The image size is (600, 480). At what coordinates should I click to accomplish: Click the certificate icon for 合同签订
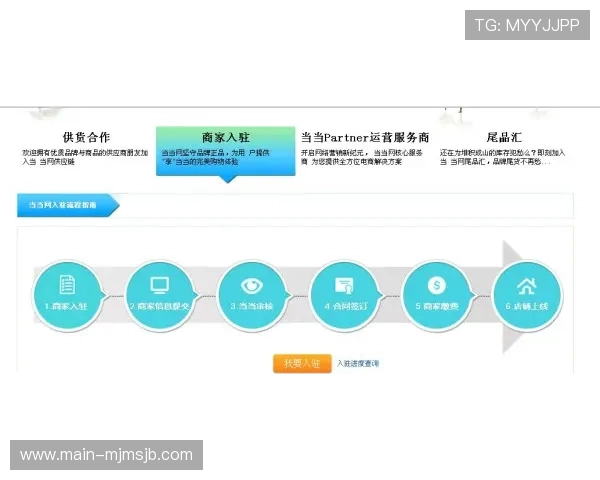coord(344,286)
